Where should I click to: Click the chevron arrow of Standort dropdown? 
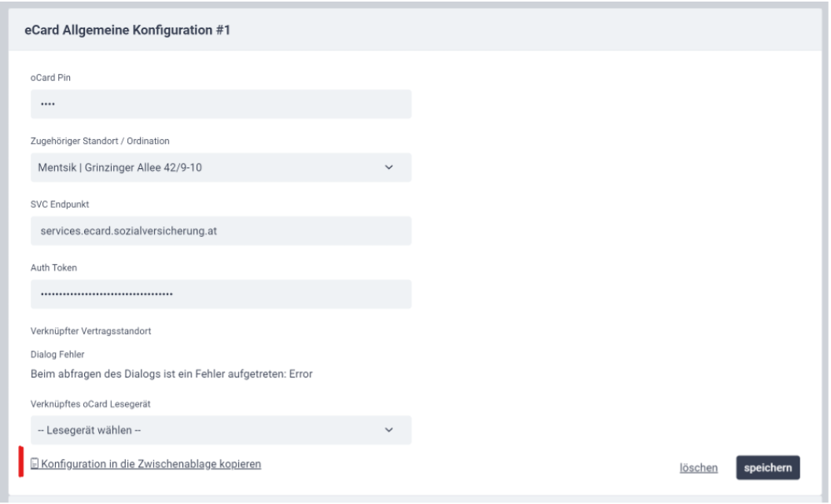point(389,167)
